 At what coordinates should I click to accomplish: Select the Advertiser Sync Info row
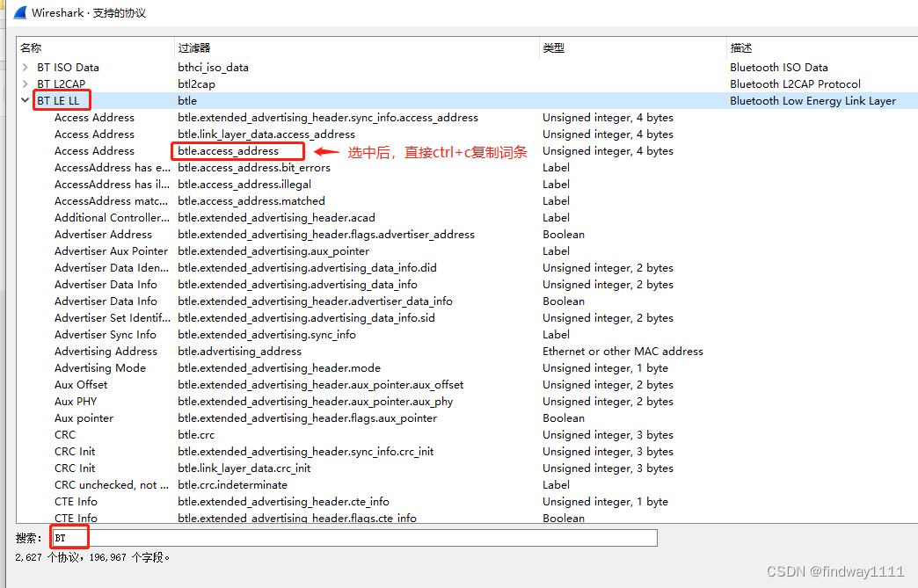[467, 335]
